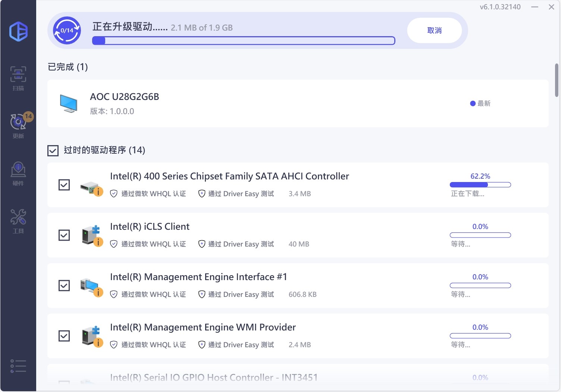
Task: Click the WHQL shield icon for WMI Provider
Action: click(x=114, y=345)
